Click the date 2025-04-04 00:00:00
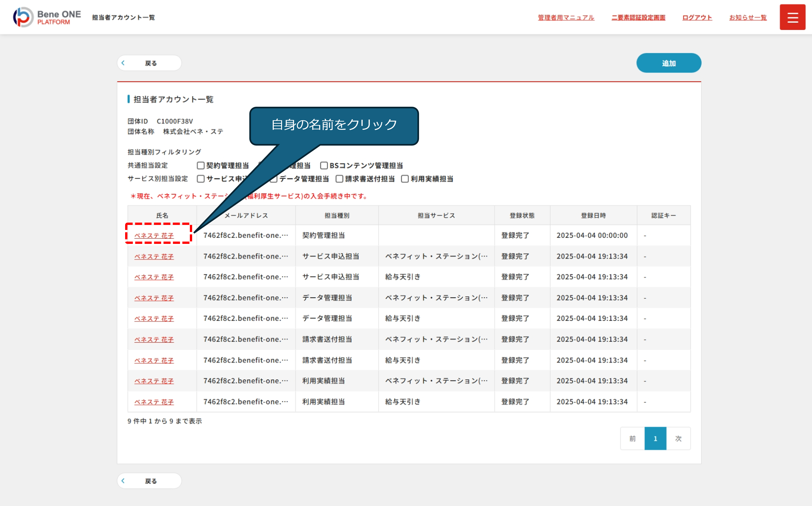812x506 pixels. pyautogui.click(x=592, y=235)
